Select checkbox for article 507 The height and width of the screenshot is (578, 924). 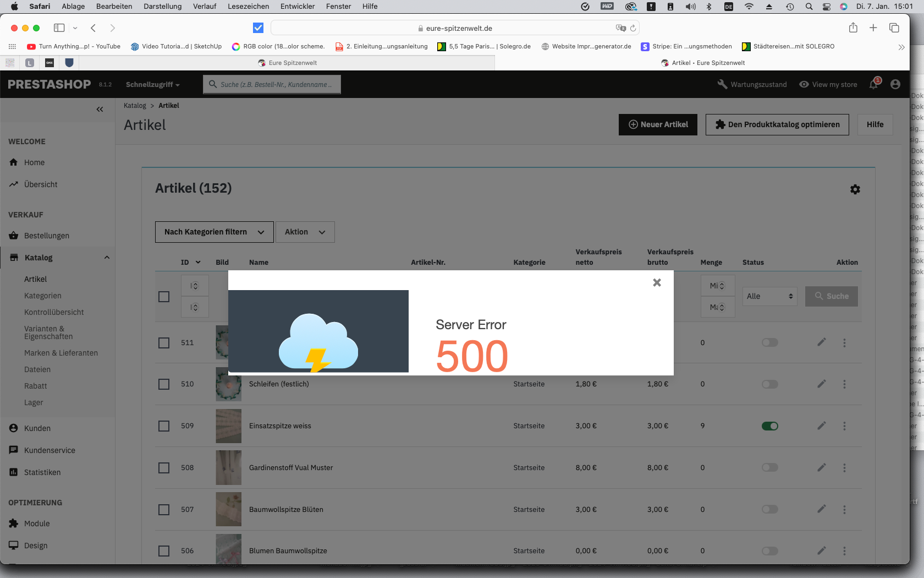click(164, 509)
